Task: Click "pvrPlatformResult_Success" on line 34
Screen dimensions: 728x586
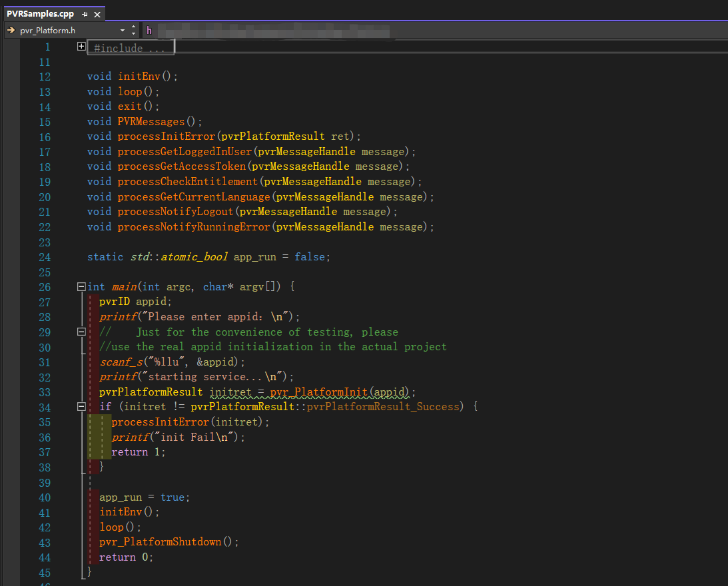Action: pyautogui.click(x=383, y=407)
